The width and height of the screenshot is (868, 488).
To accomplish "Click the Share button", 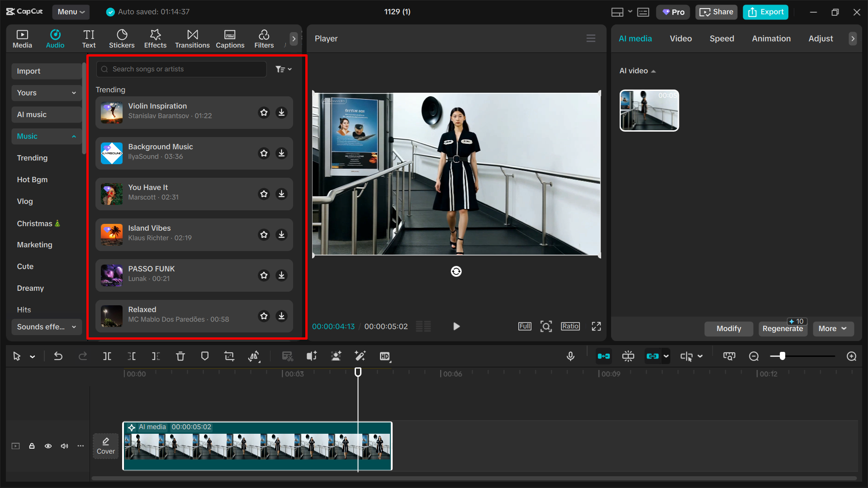I will click(x=716, y=12).
